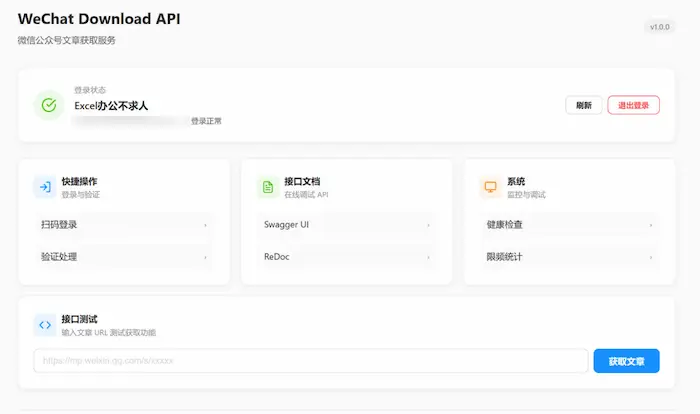Screen dimensions: 700x414
Task: Click the 获取文章 fetch article button
Action: (x=626, y=361)
